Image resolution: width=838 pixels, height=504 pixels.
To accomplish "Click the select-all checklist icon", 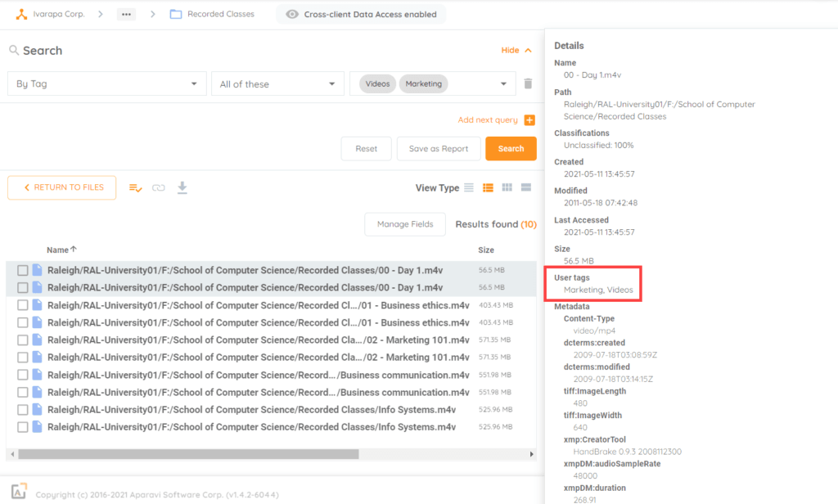I will click(x=135, y=187).
